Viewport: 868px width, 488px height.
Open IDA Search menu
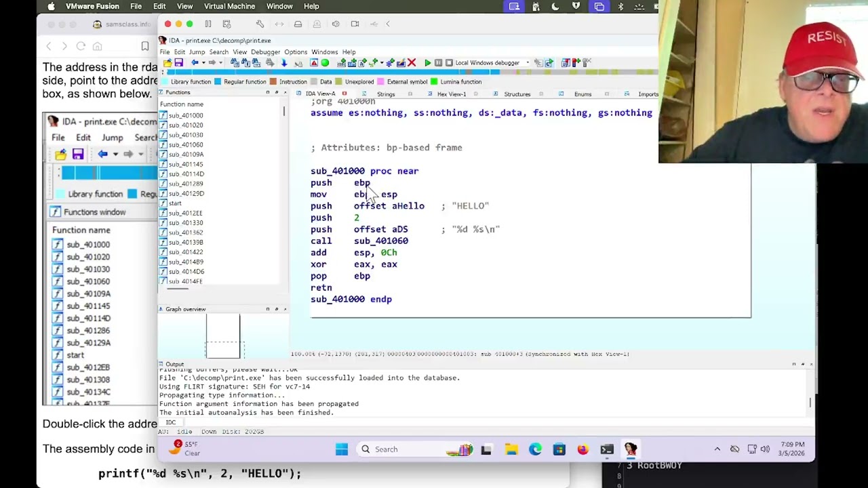pyautogui.click(x=218, y=52)
